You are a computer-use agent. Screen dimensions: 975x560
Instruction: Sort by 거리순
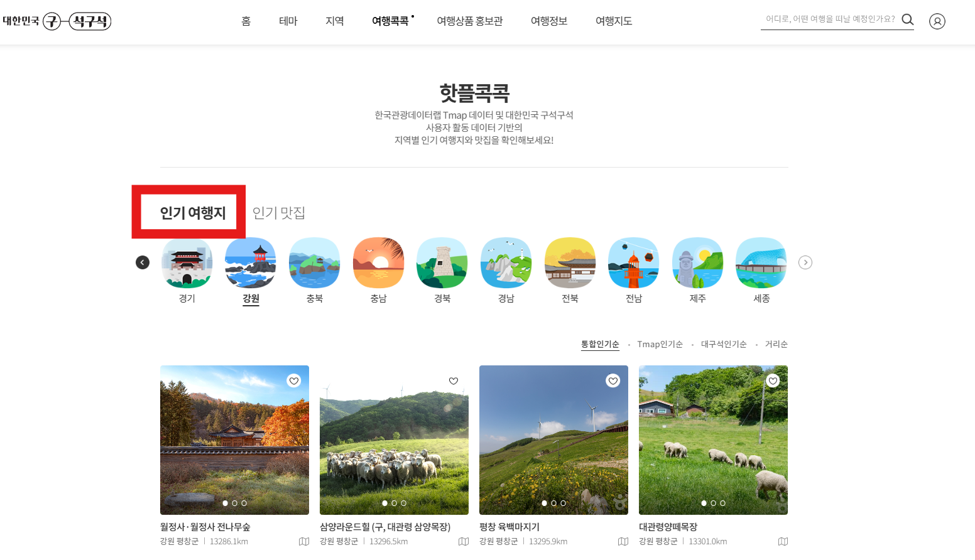[x=776, y=344]
